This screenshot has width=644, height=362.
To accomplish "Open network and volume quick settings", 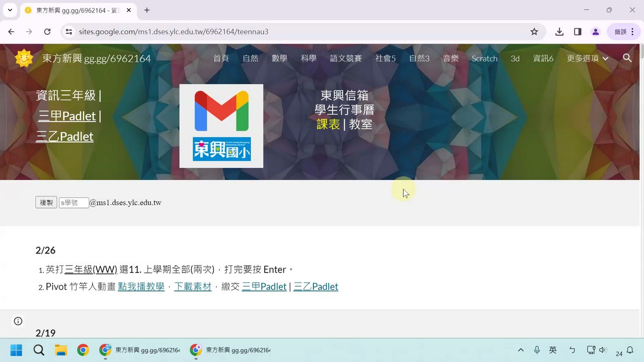I will click(596, 350).
